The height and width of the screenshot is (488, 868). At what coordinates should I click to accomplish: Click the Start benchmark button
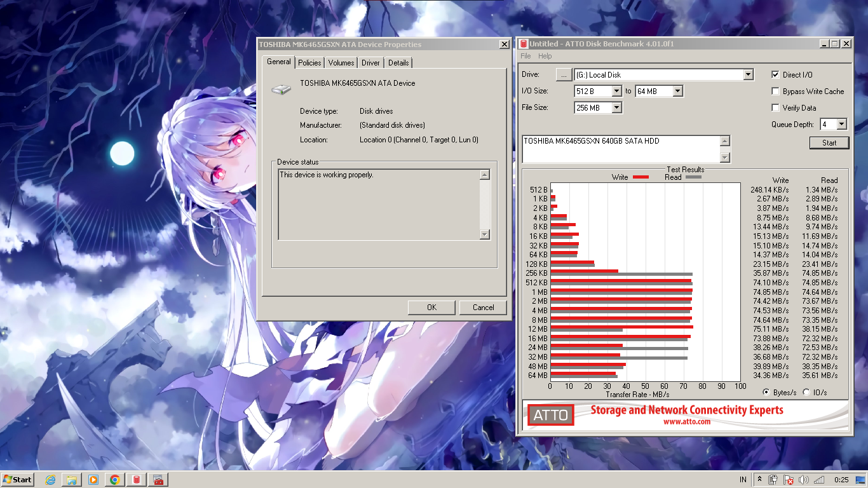[829, 143]
